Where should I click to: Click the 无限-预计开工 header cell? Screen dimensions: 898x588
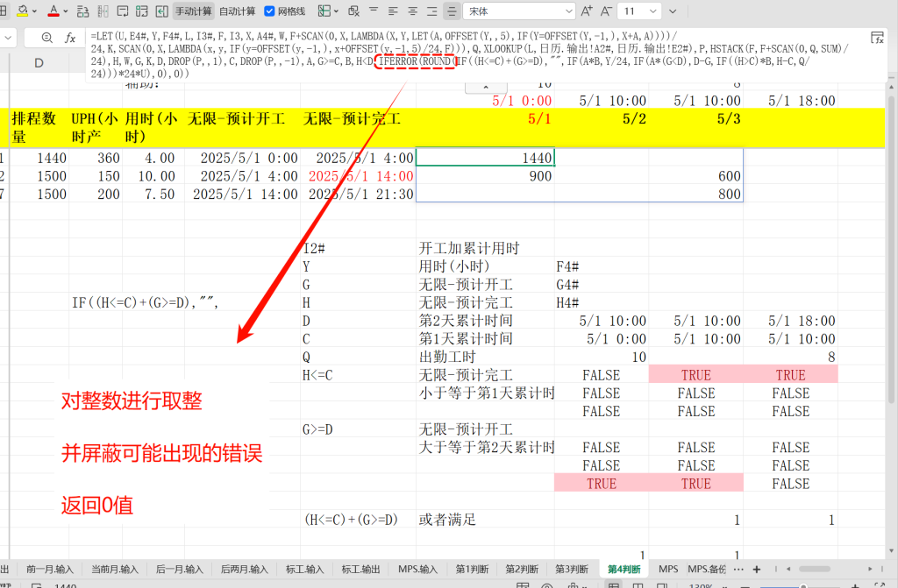242,128
